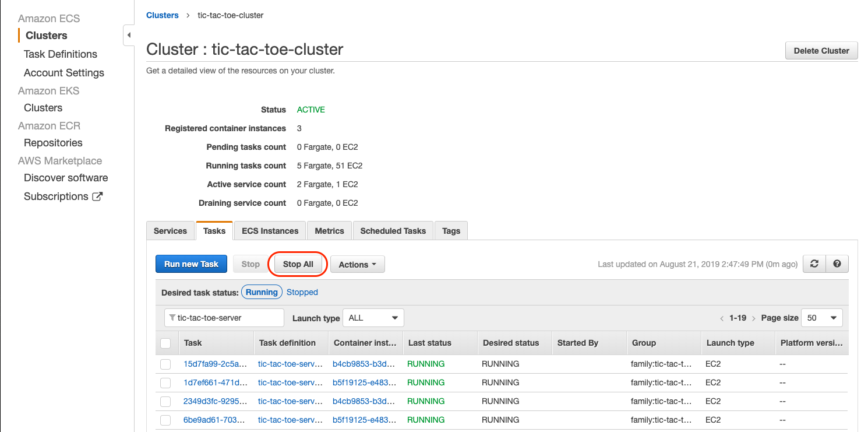Click the Delete Cluster button
This screenshot has width=868, height=432.
pos(822,51)
